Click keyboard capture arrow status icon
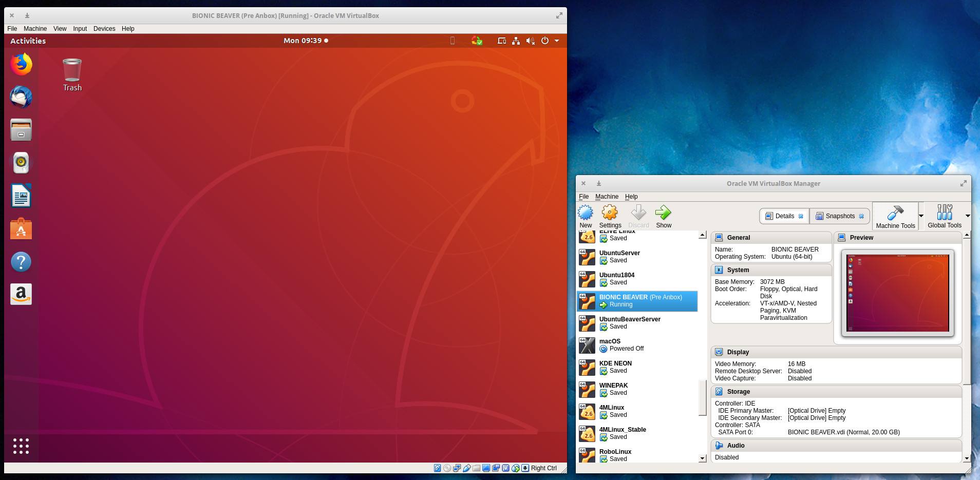The image size is (980, 480). coord(525,468)
